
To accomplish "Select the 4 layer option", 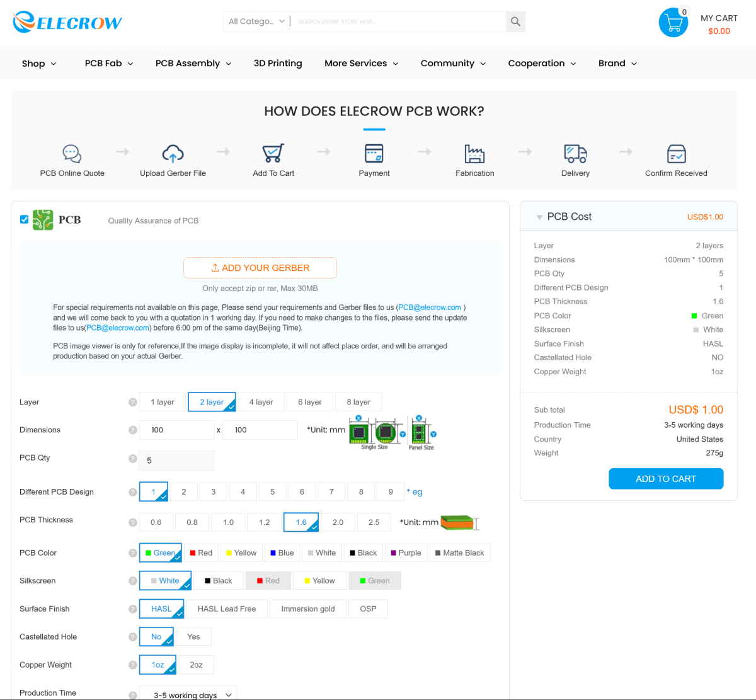I will [x=261, y=402].
